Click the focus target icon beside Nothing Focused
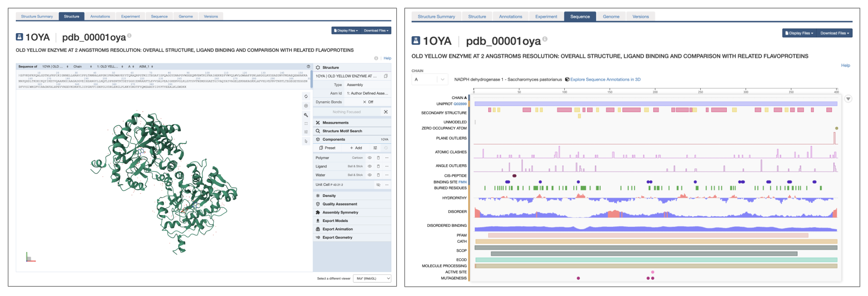 coord(385,112)
